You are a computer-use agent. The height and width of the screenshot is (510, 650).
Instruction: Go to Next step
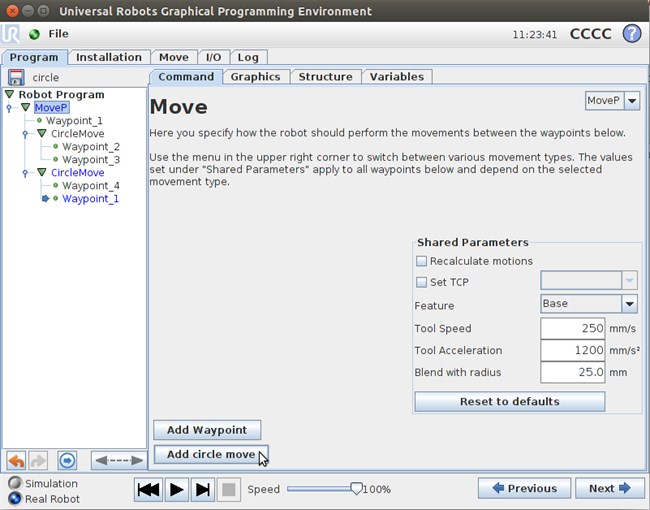(609, 488)
